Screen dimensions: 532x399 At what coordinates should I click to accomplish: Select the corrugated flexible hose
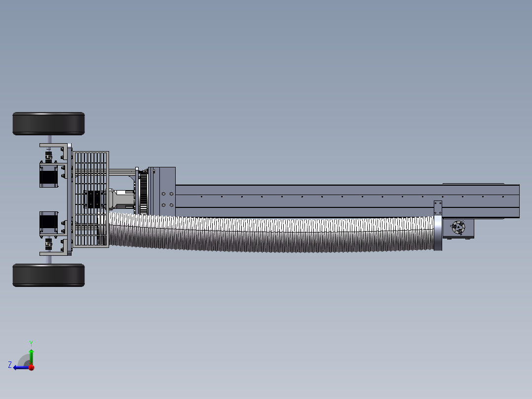point(271,235)
